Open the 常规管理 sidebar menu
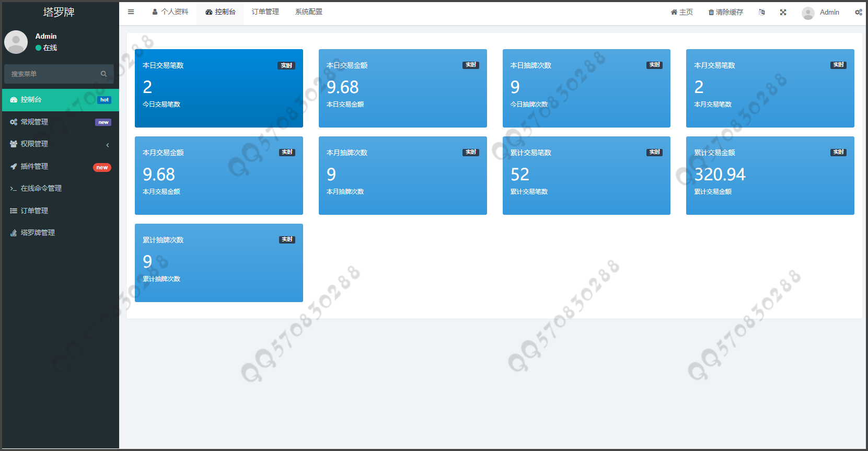Screen dimensions: 868x451 [34, 122]
